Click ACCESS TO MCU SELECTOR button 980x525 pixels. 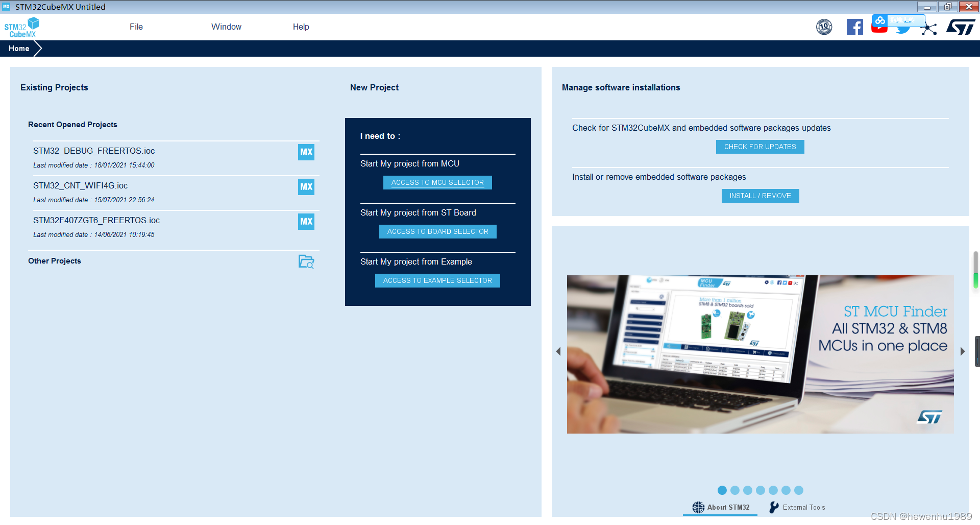coord(437,182)
